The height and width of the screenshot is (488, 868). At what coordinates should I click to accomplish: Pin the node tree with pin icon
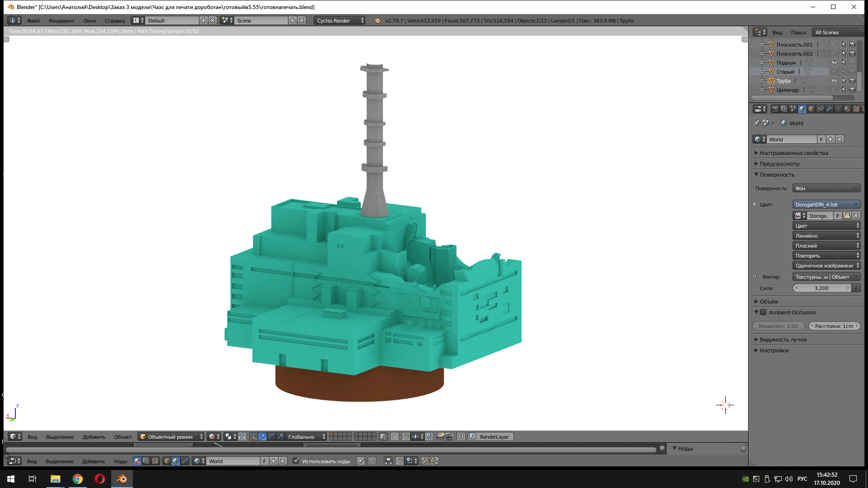360,461
